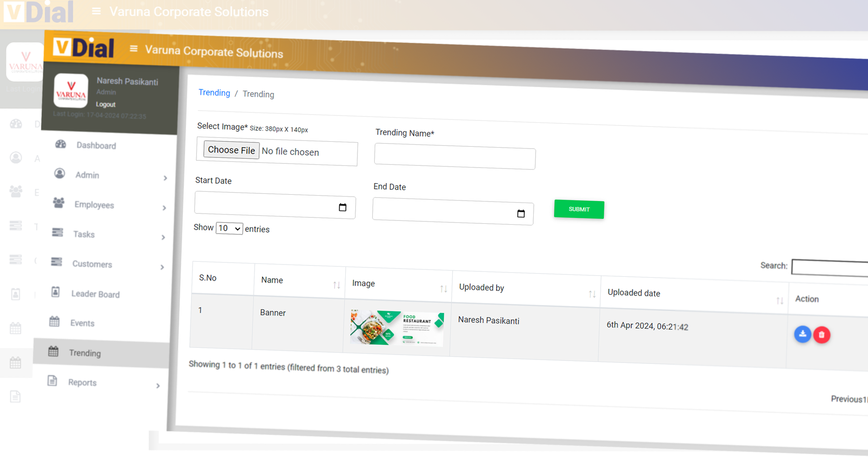Viewport: 868px width, 457px height.
Task: Click the dashboard icon in the faded background sidebar
Action: 16,124
